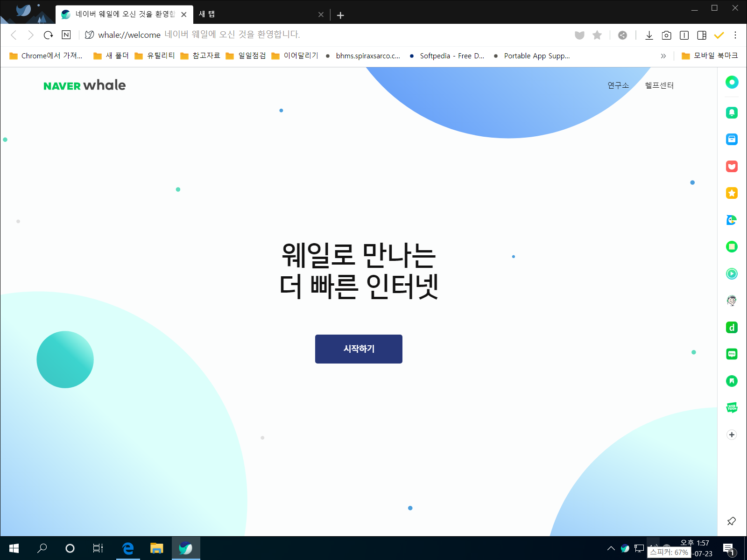
Task: Click the NAVER whale logo
Action: coord(85,85)
